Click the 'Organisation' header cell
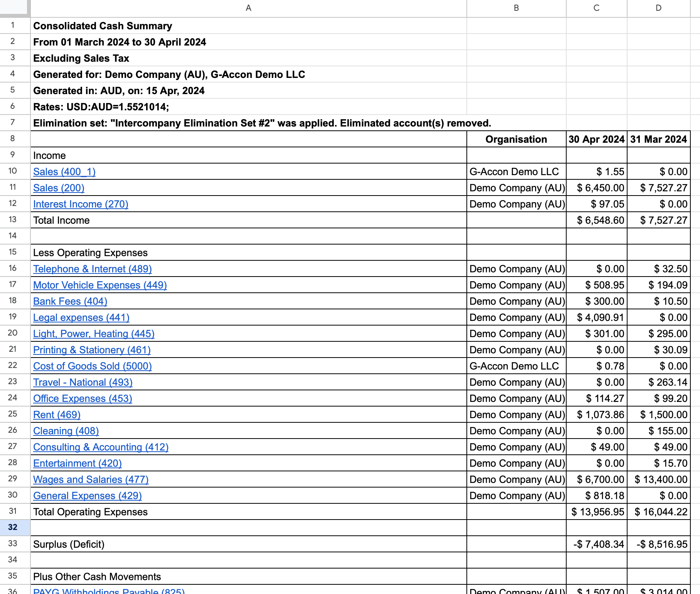 pyautogui.click(x=517, y=139)
